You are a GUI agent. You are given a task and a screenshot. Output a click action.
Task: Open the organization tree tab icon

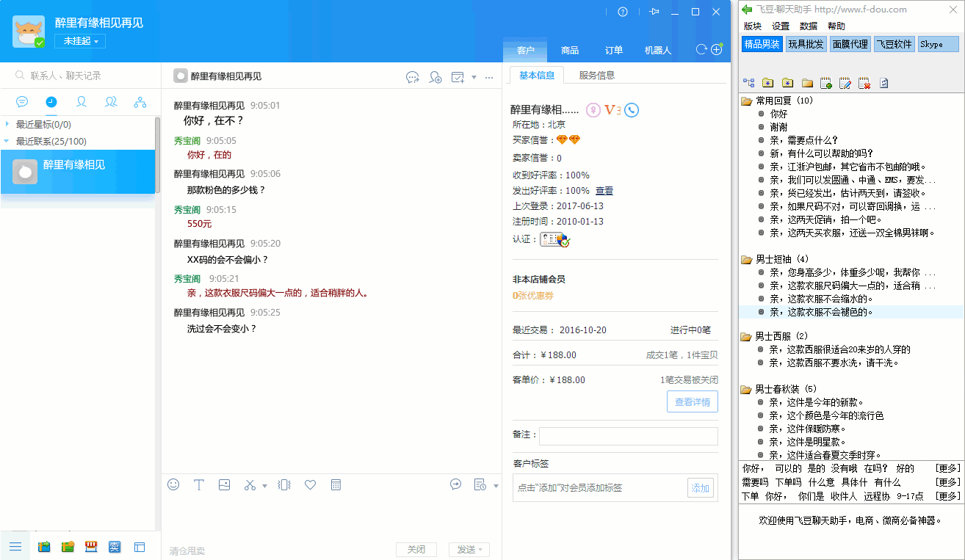coord(140,102)
